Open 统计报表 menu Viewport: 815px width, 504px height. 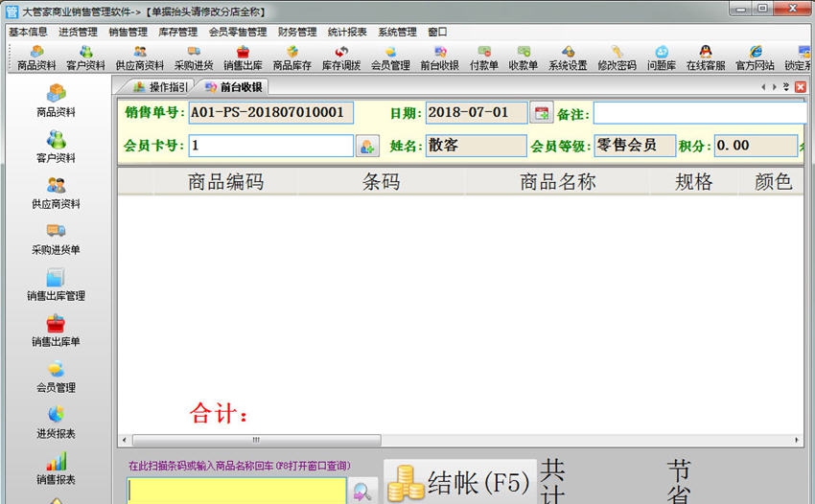[347, 33]
